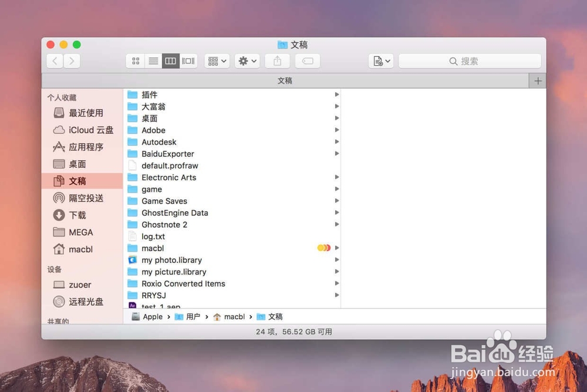The image size is (587, 392).
Task: Select 远程光盘 in sidebar
Action: click(82, 302)
